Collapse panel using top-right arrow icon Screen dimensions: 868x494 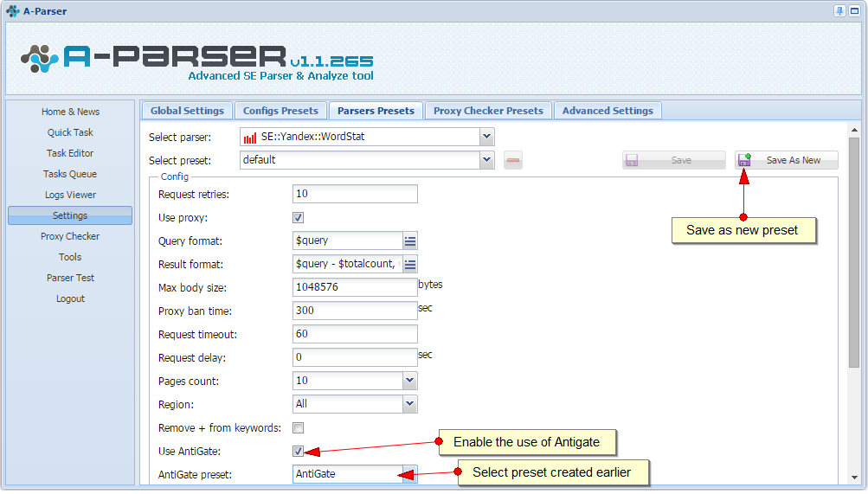pos(854,11)
